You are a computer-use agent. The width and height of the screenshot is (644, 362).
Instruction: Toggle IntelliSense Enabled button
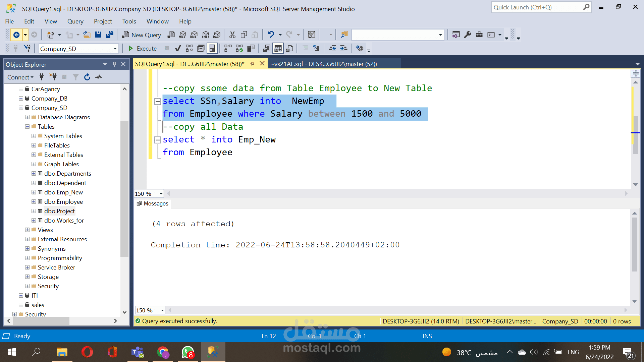(212, 49)
